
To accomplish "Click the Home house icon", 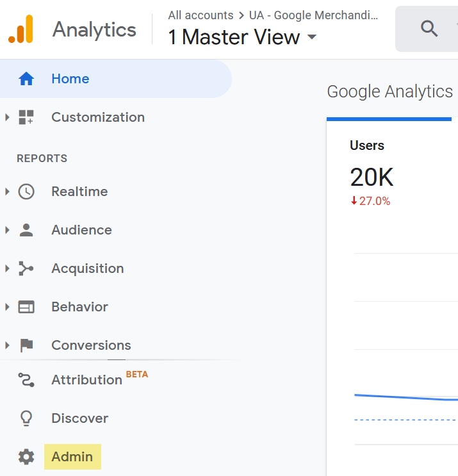I will click(26, 79).
